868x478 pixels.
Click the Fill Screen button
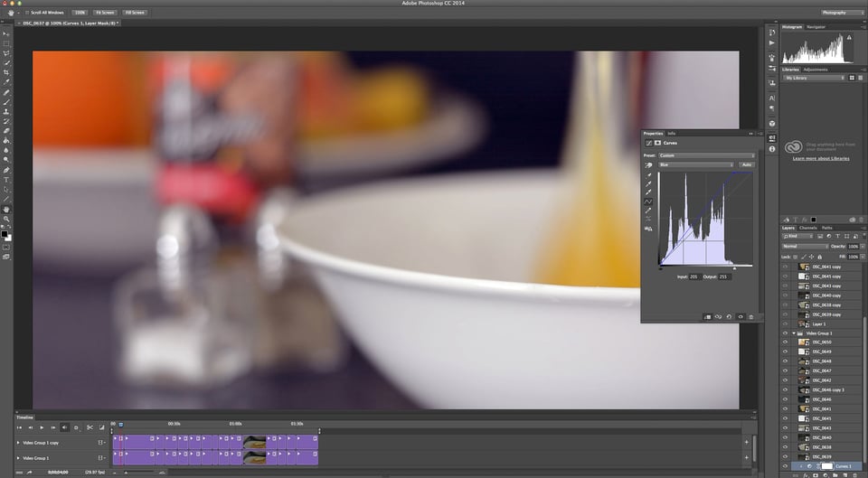(x=135, y=12)
